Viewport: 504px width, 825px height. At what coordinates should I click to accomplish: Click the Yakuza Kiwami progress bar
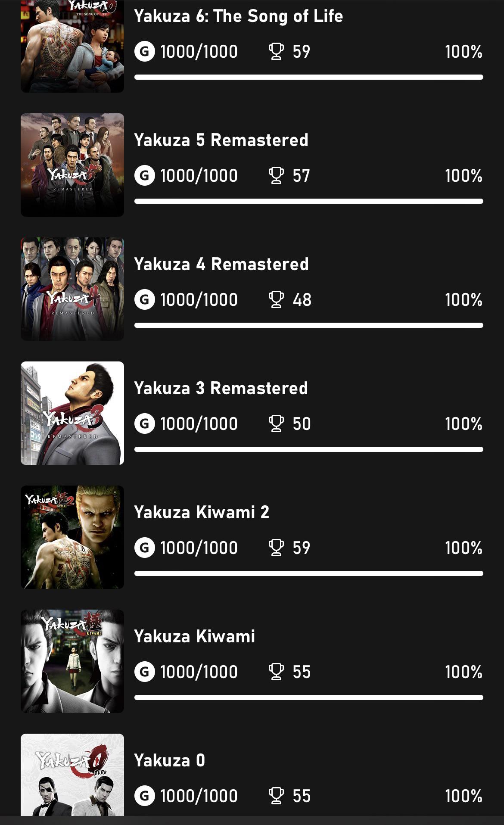[308, 697]
